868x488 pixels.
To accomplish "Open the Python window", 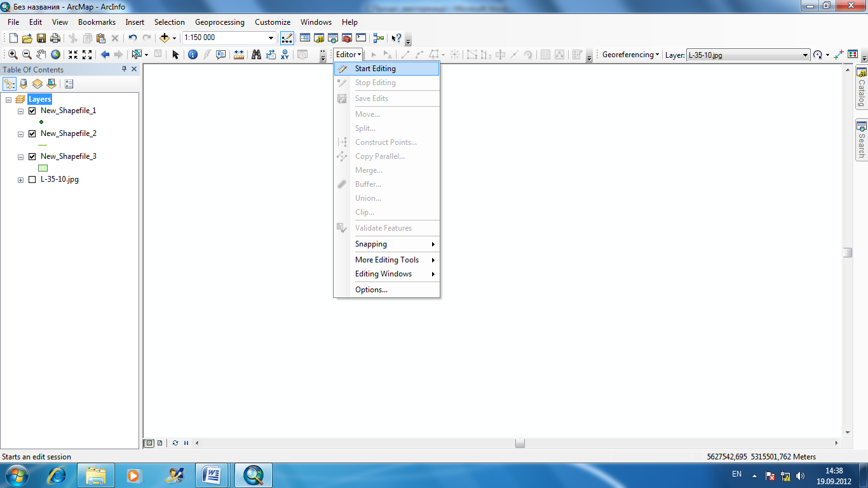I will 361,38.
